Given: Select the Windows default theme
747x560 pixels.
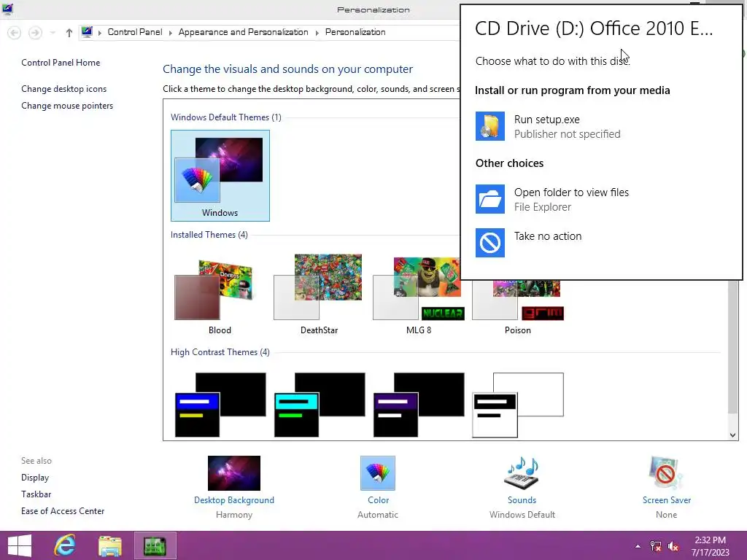Looking at the screenshot, I should (x=220, y=176).
